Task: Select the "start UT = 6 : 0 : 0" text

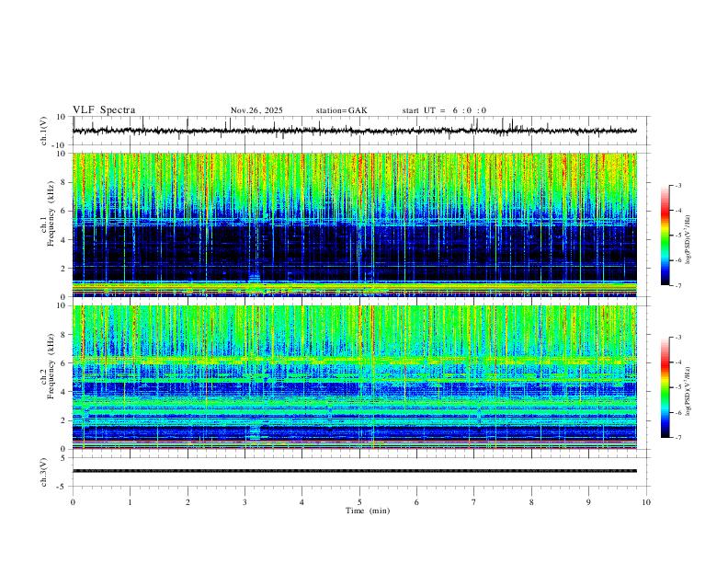Action: pos(444,110)
